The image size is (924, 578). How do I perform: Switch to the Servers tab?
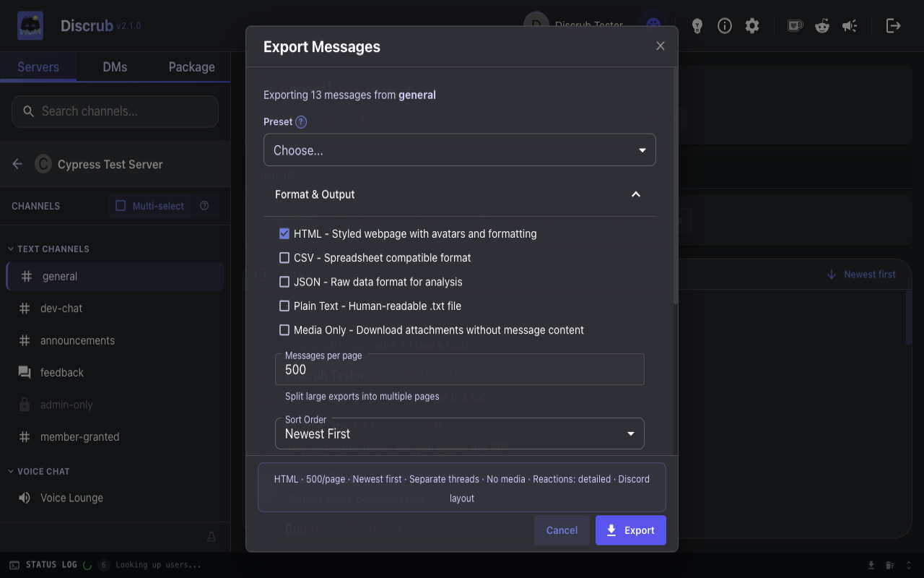click(x=38, y=66)
